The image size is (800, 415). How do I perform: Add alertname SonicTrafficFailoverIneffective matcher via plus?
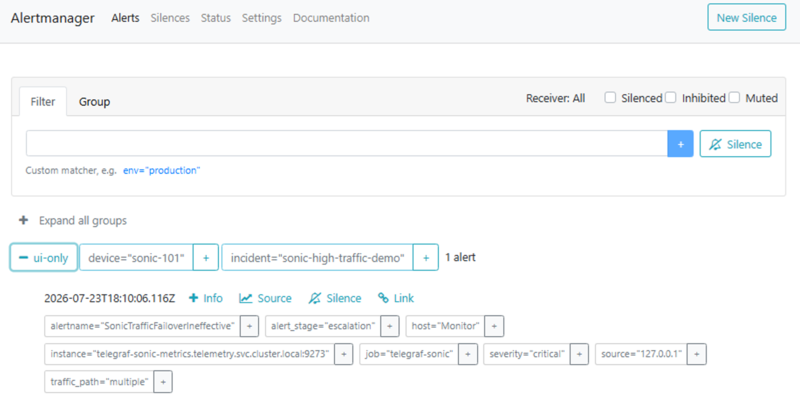click(249, 326)
